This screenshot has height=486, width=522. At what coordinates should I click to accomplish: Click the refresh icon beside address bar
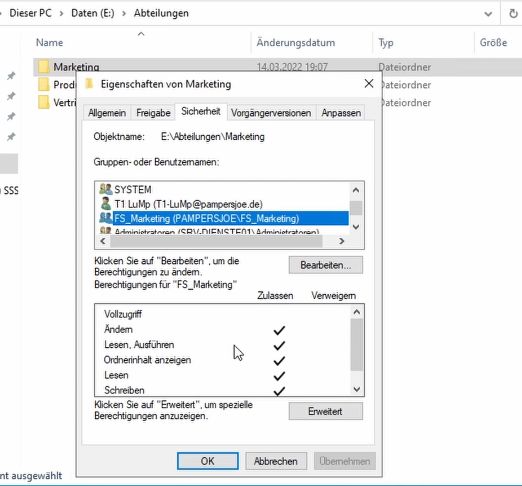(x=513, y=14)
